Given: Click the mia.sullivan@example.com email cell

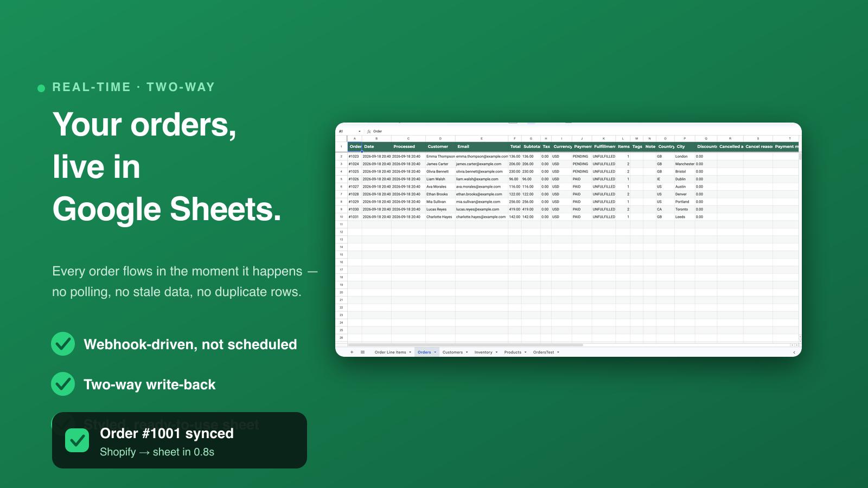Looking at the screenshot, I should tap(481, 202).
